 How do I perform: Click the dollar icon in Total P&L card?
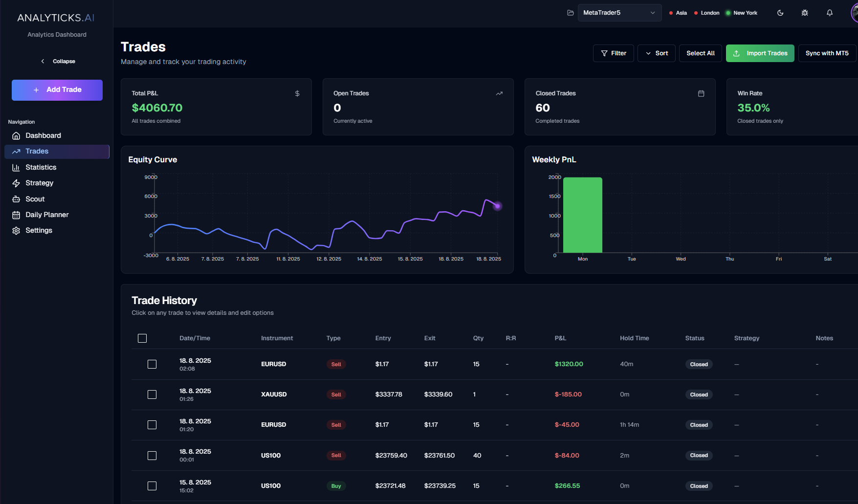[297, 93]
